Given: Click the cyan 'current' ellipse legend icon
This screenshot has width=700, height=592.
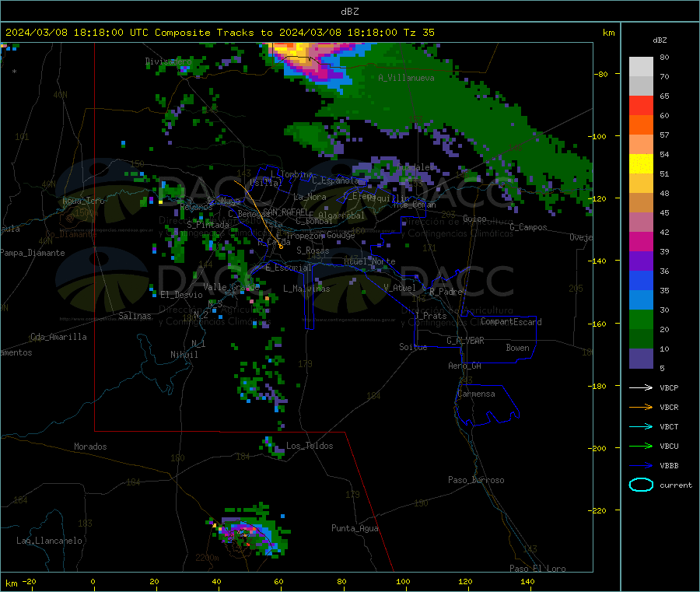Looking at the screenshot, I should pos(641,485).
